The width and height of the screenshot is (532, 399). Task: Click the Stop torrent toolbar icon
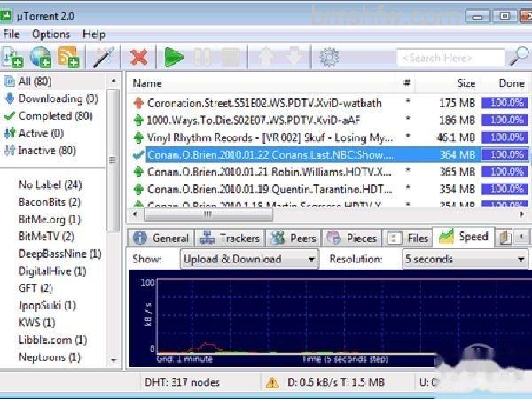(x=231, y=57)
